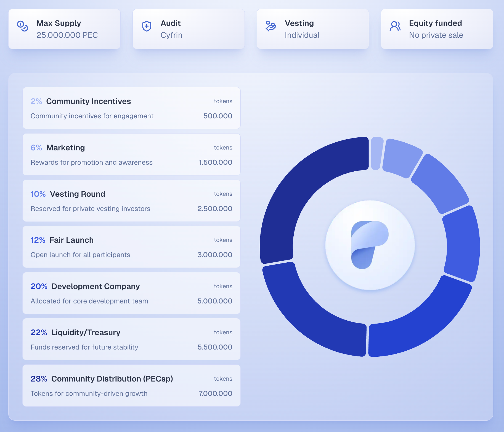Open the Development Company heading
Image resolution: width=504 pixels, height=432 pixels.
pos(96,286)
